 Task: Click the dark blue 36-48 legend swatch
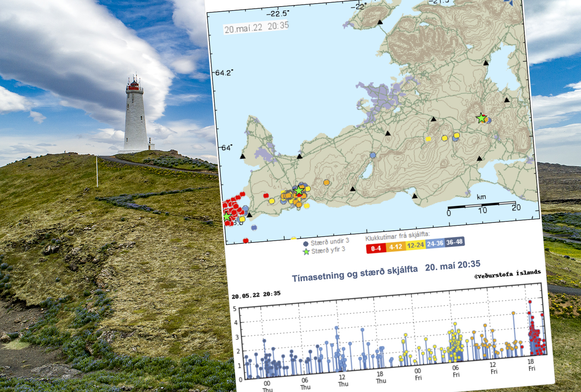pos(455,242)
